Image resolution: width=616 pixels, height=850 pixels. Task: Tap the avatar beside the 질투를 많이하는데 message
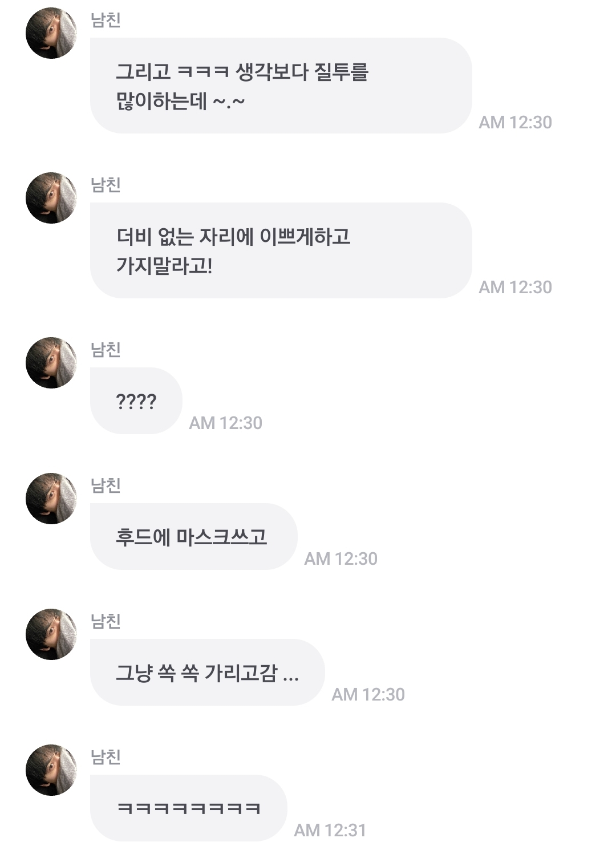51,33
